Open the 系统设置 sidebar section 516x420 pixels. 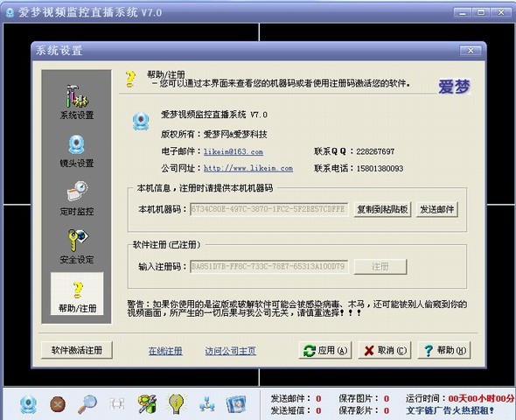pyautogui.click(x=77, y=102)
